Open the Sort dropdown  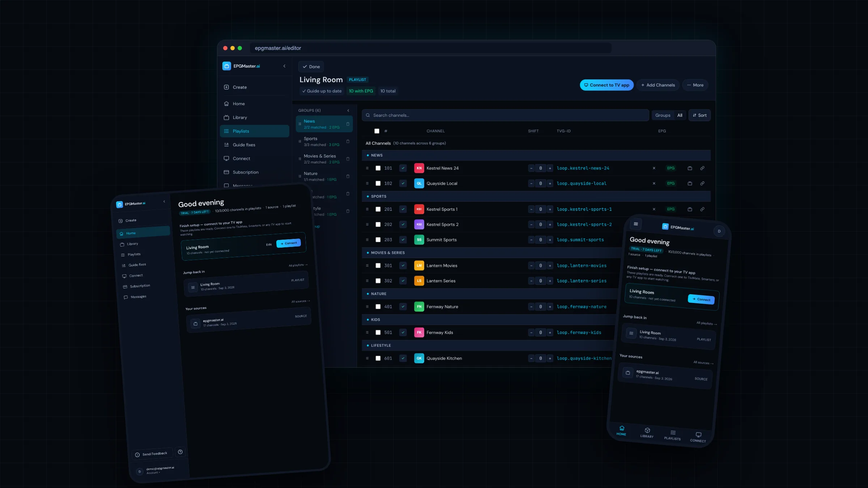(x=699, y=115)
